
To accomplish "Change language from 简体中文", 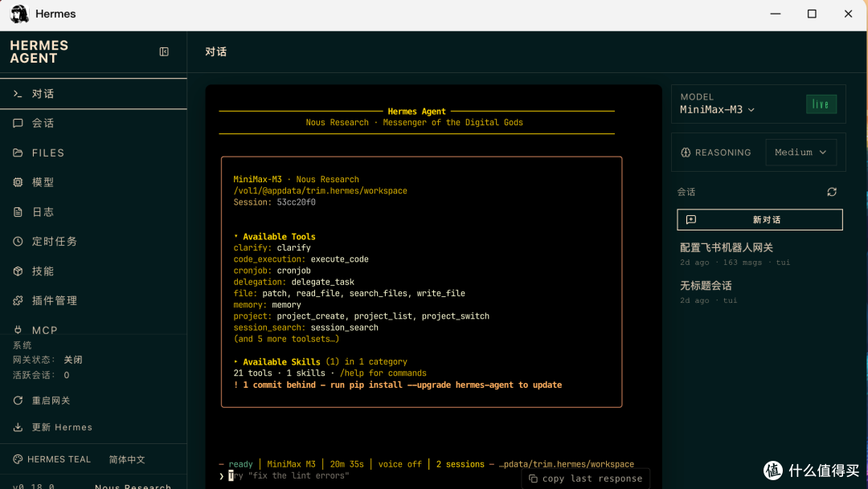I will point(127,459).
